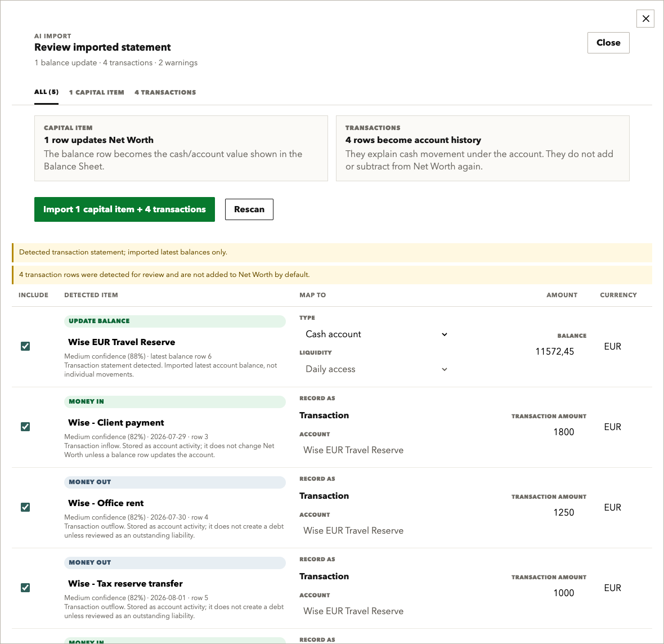Toggle include for Wise - Office rent
The image size is (664, 644).
click(x=25, y=507)
